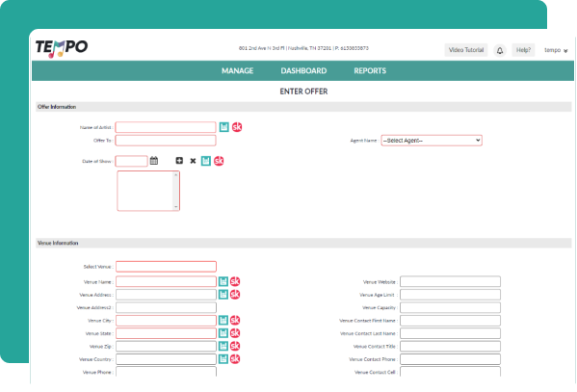Click the Songkick icon beside Venue Name
This screenshot has height=392, width=577.
[x=235, y=281]
